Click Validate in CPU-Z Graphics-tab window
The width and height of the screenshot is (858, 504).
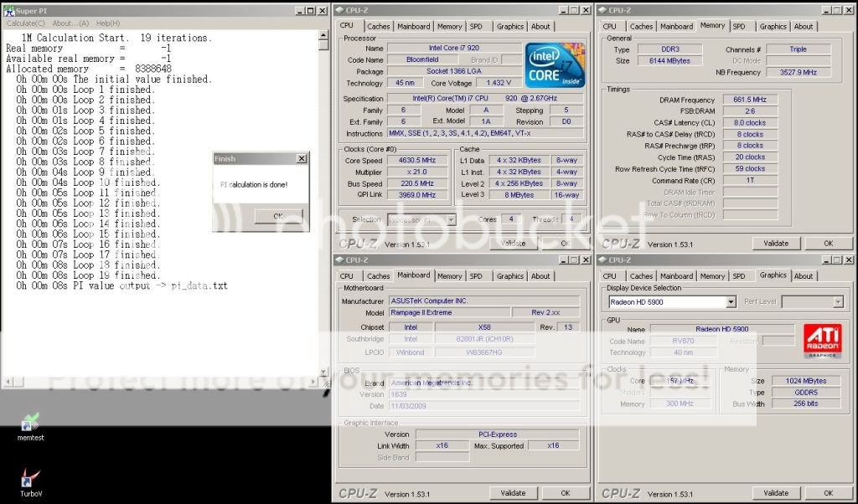pyautogui.click(x=776, y=493)
